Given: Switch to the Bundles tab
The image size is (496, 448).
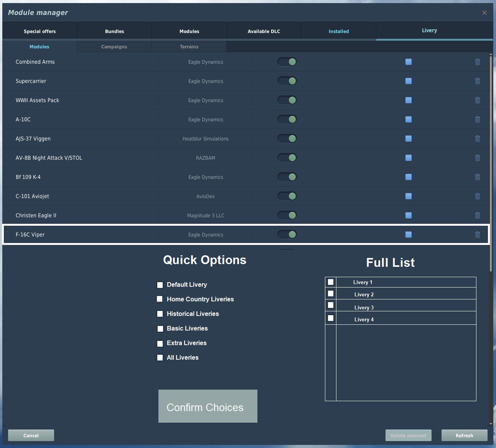Looking at the screenshot, I should [x=114, y=31].
